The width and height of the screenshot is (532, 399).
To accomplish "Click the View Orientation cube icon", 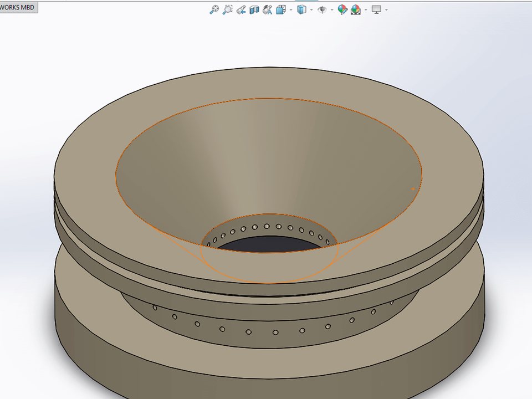I will click(x=281, y=9).
